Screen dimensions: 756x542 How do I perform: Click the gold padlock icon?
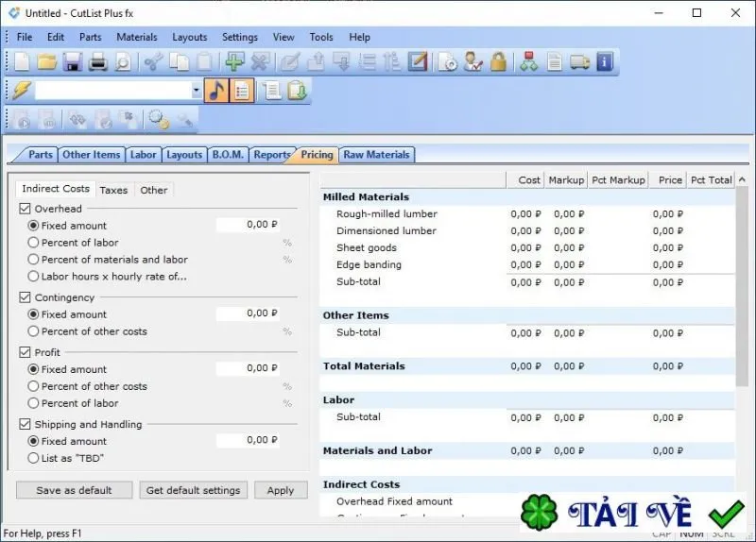point(499,62)
